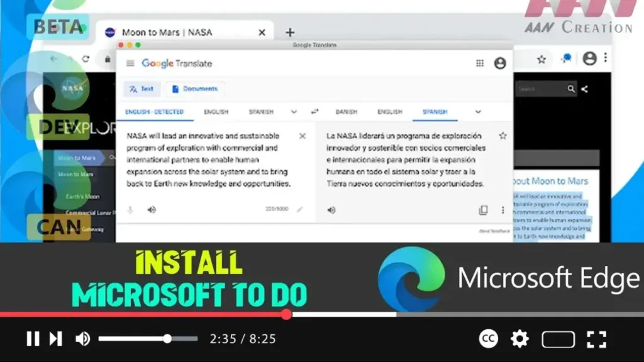Viewport: 644px width, 362px height.
Task: Clear the source text with X
Action: [x=303, y=136]
